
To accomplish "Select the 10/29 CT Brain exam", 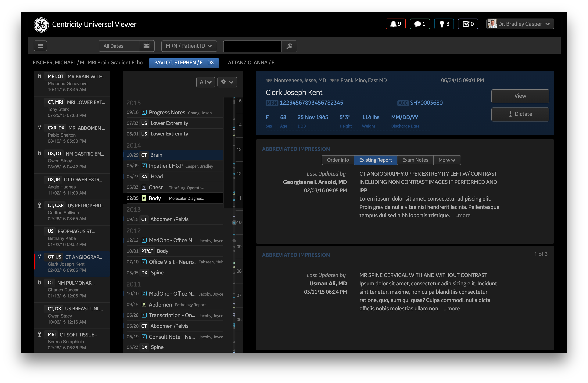I will [173, 155].
